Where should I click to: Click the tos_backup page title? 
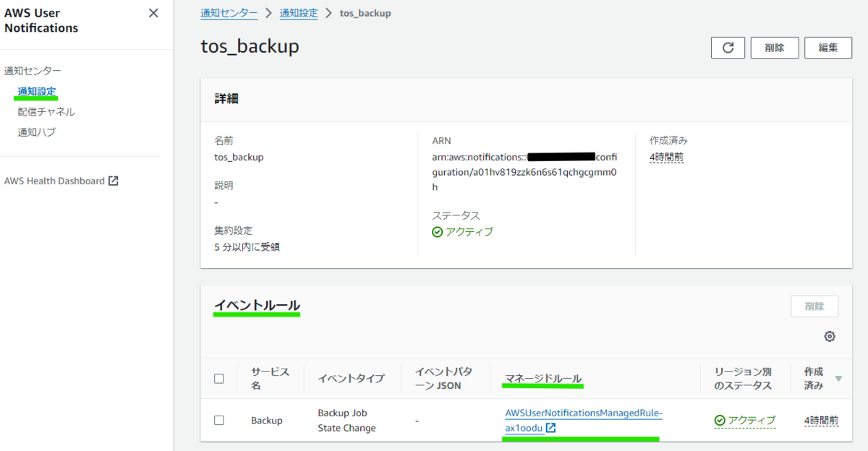click(250, 46)
